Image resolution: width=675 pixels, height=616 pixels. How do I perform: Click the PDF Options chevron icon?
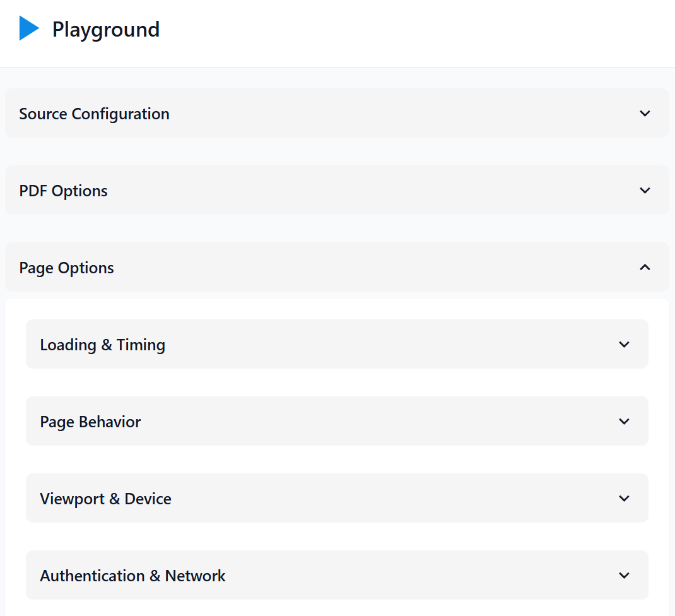[645, 190]
